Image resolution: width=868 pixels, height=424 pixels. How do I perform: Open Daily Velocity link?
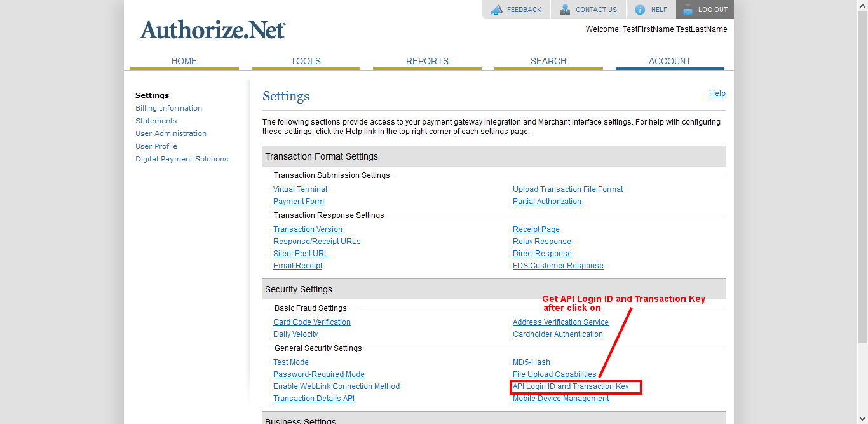(295, 334)
